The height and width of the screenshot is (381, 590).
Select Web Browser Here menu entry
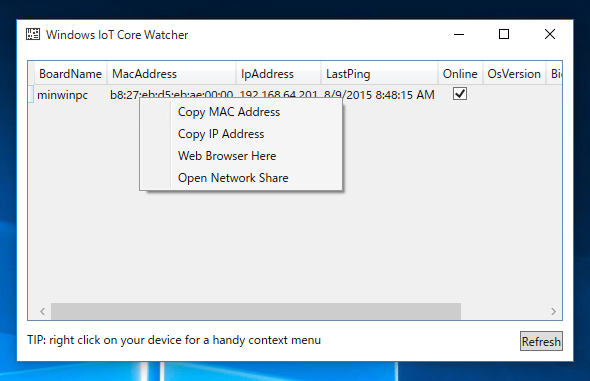tap(241, 156)
